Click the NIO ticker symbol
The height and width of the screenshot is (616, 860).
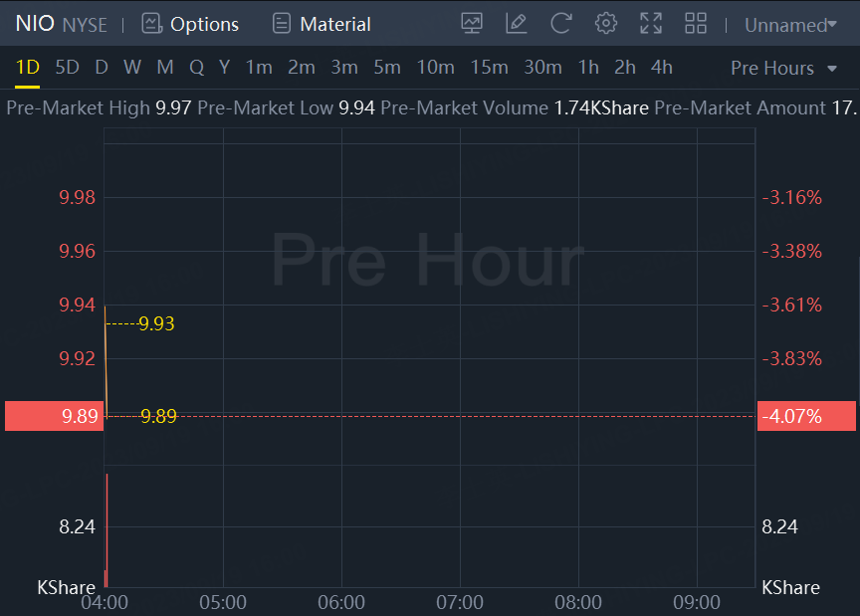click(35, 24)
